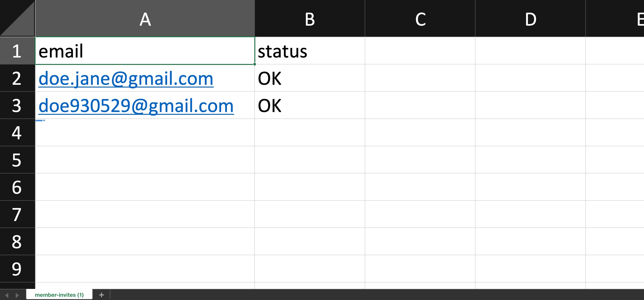Select row 1 header
The image size is (644, 300).
[x=18, y=51]
